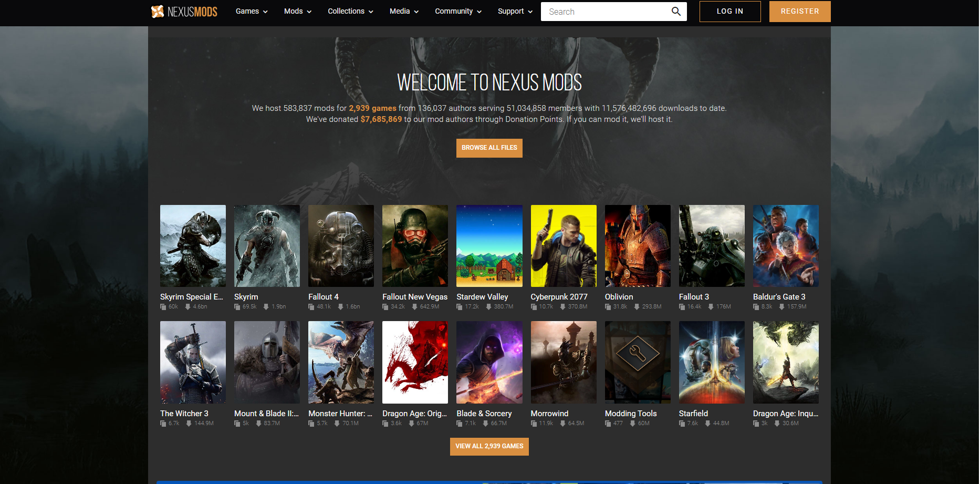980x484 pixels.
Task: Click the REGISTER button
Action: click(800, 12)
